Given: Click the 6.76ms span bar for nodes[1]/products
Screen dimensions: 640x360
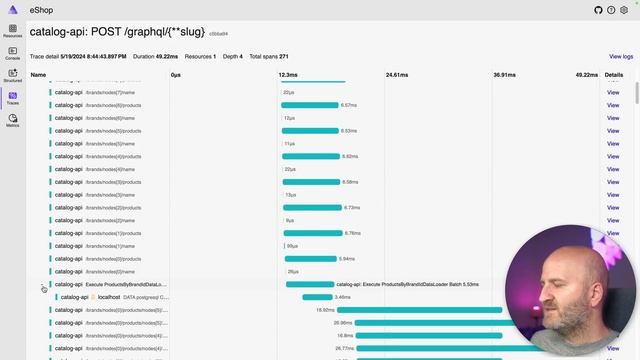Looking at the screenshot, I should tap(313, 233).
